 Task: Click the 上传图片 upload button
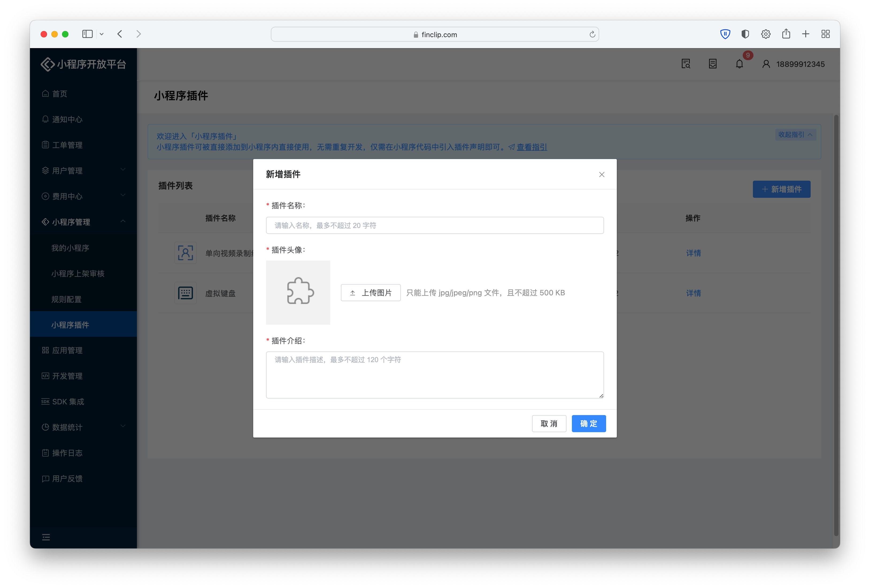[371, 293]
